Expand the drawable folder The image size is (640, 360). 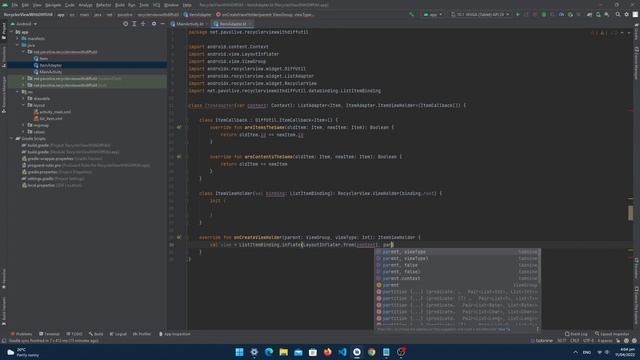pyautogui.click(x=24, y=98)
